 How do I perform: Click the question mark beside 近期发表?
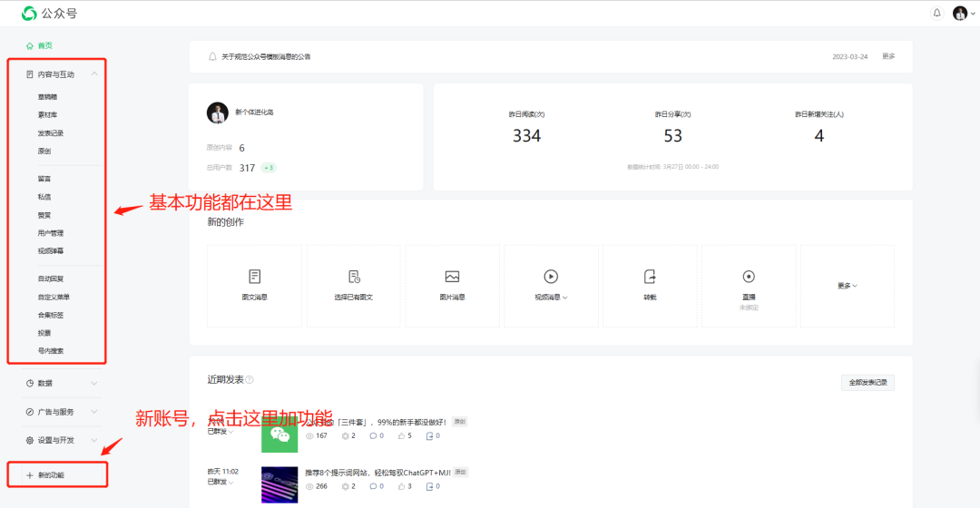[250, 380]
